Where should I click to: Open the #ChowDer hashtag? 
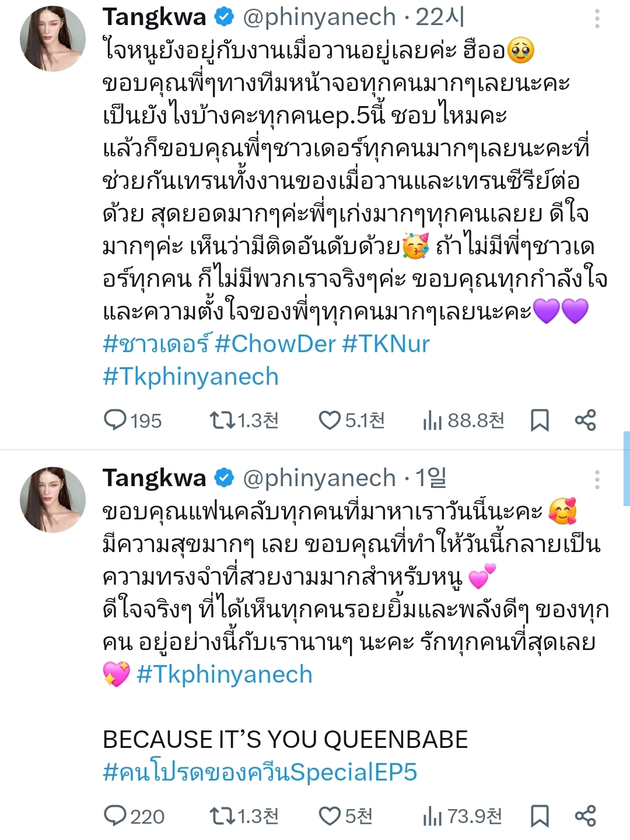pyautogui.click(x=275, y=344)
